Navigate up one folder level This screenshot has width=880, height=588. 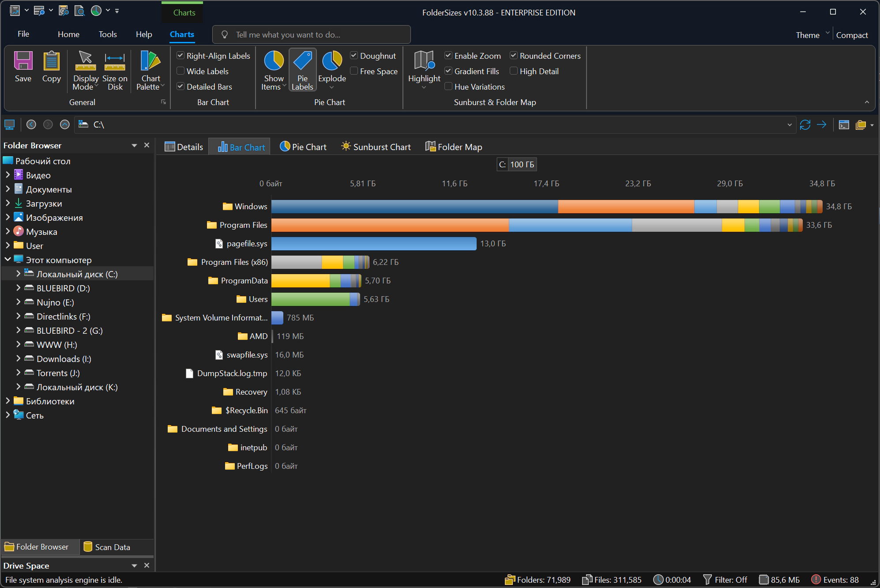click(65, 124)
